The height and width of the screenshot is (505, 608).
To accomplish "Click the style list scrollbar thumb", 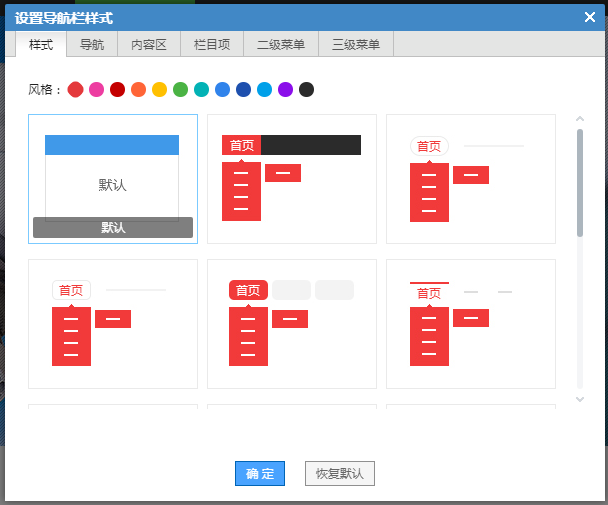I will [580, 183].
